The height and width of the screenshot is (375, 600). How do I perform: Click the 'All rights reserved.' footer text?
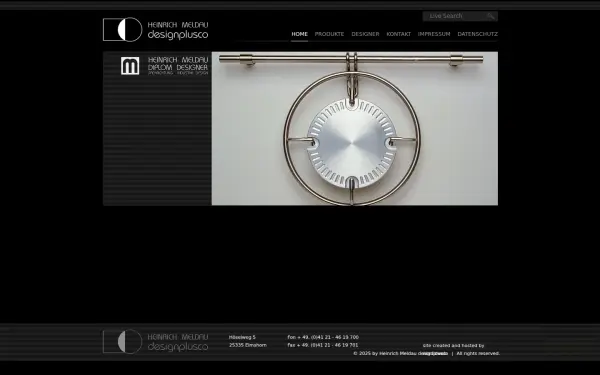click(478, 354)
